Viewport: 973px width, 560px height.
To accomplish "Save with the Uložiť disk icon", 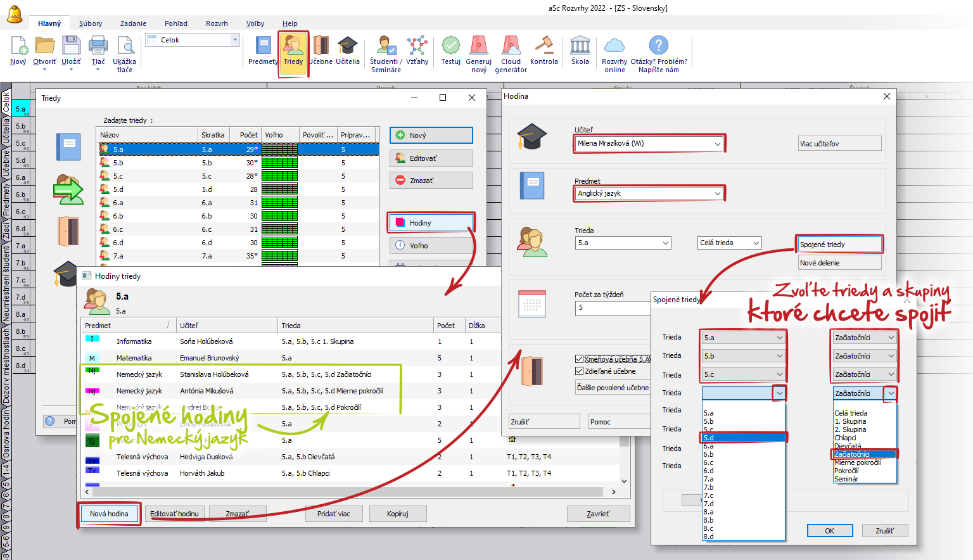I will [x=71, y=46].
